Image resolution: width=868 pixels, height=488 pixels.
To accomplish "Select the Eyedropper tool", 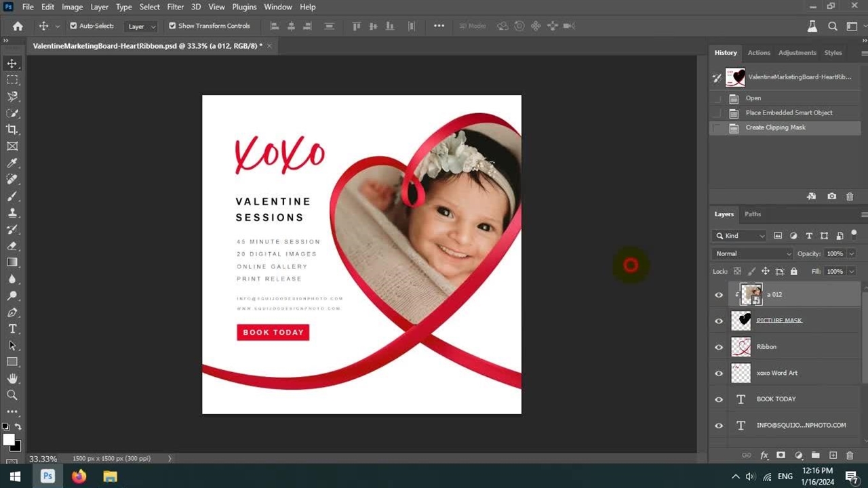I will pos(12,163).
